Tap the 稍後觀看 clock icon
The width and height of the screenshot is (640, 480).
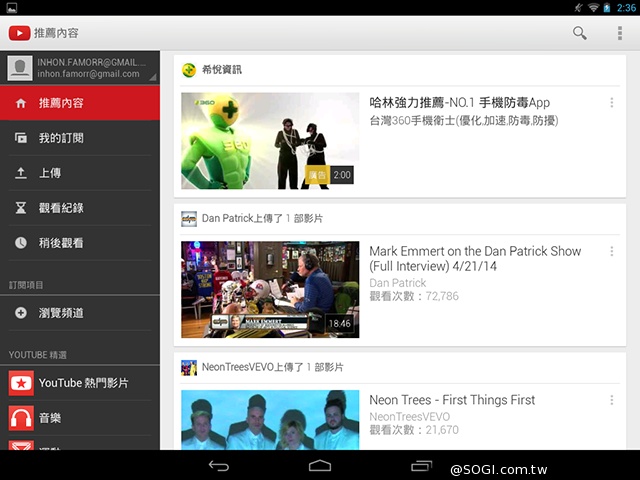(x=21, y=243)
